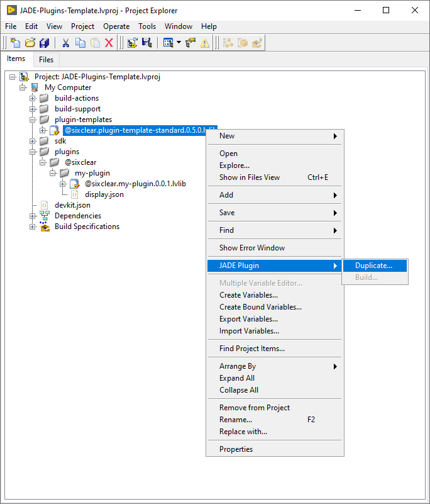
Task: Open the File menu
Action: 11,26
